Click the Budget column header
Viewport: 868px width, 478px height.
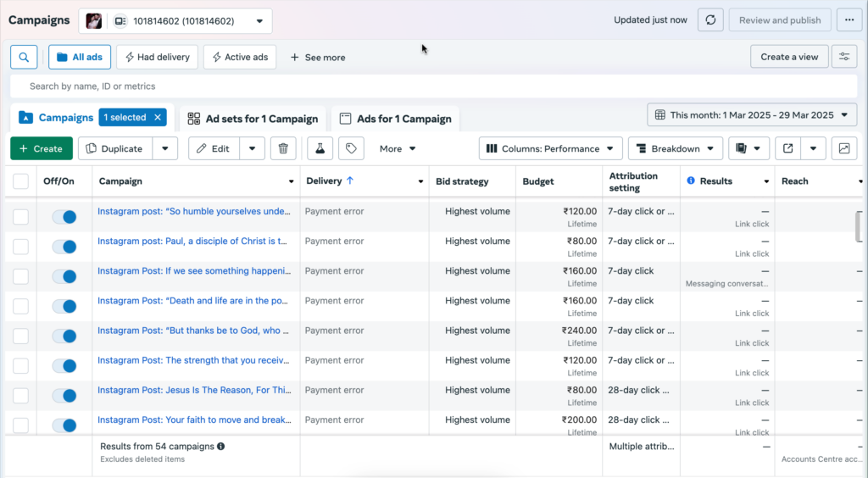pyautogui.click(x=538, y=181)
